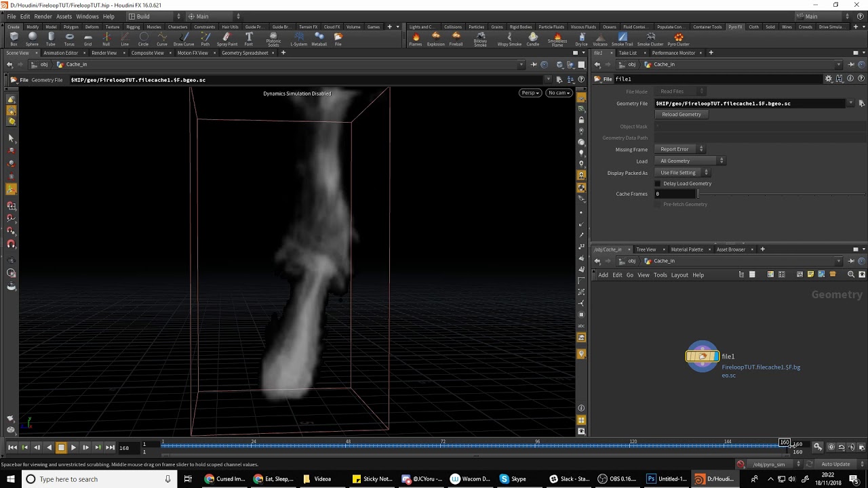Step forward one frame
Screen dimensions: 868x488
[85, 447]
